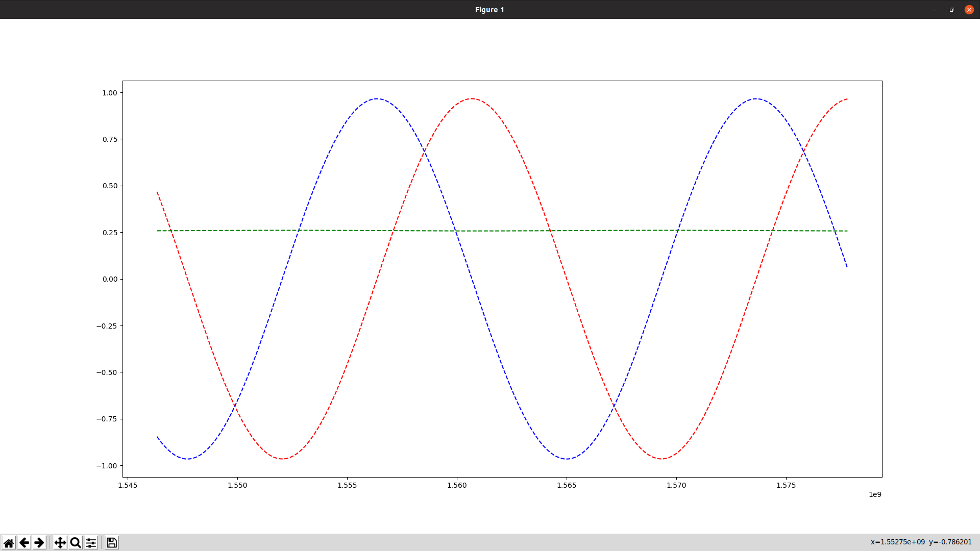
Task: Minimize the Figure 1 window
Action: point(935,10)
